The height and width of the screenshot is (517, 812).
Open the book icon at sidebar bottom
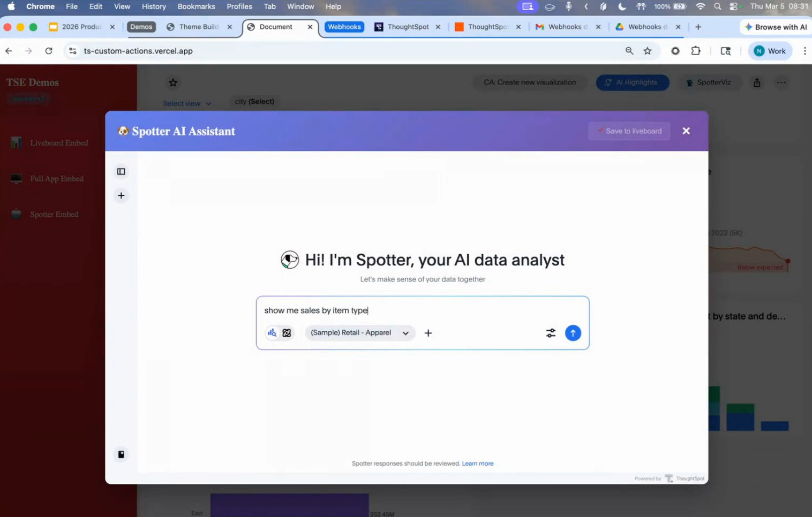pyautogui.click(x=121, y=454)
